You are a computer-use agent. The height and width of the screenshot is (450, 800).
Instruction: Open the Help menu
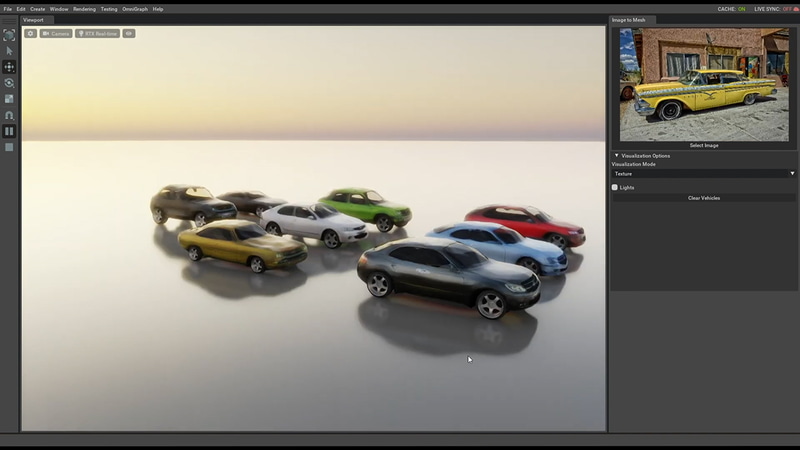158,9
